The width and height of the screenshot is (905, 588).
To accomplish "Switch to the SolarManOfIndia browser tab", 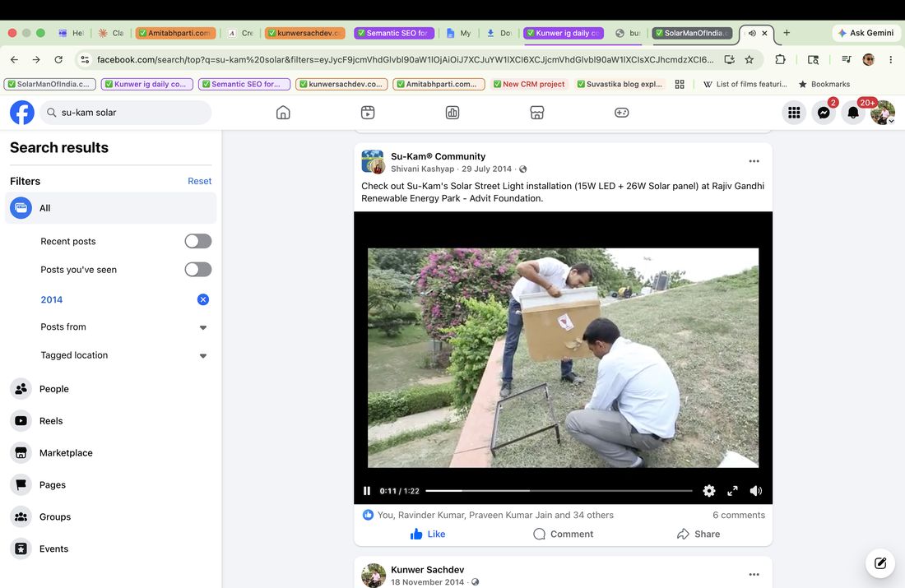I will coord(693,33).
